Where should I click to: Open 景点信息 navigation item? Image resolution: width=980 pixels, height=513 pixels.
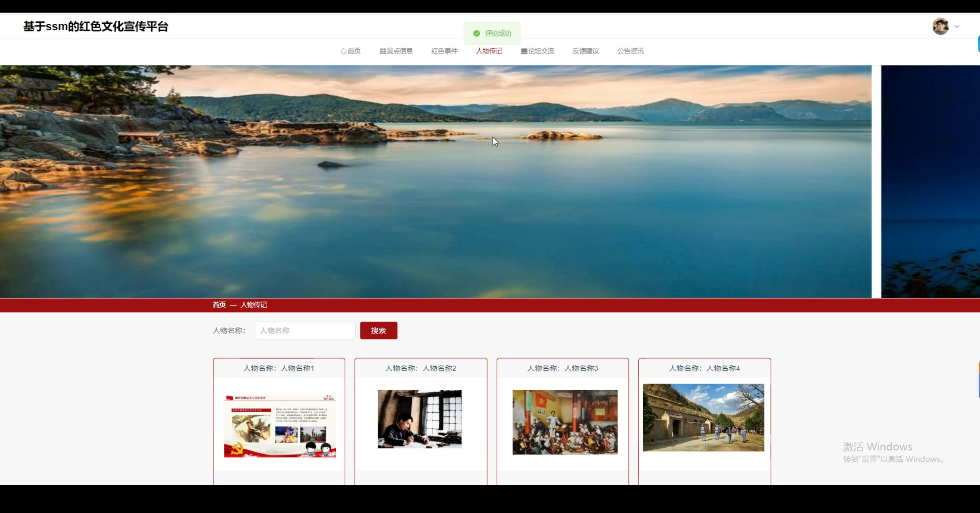tap(396, 51)
